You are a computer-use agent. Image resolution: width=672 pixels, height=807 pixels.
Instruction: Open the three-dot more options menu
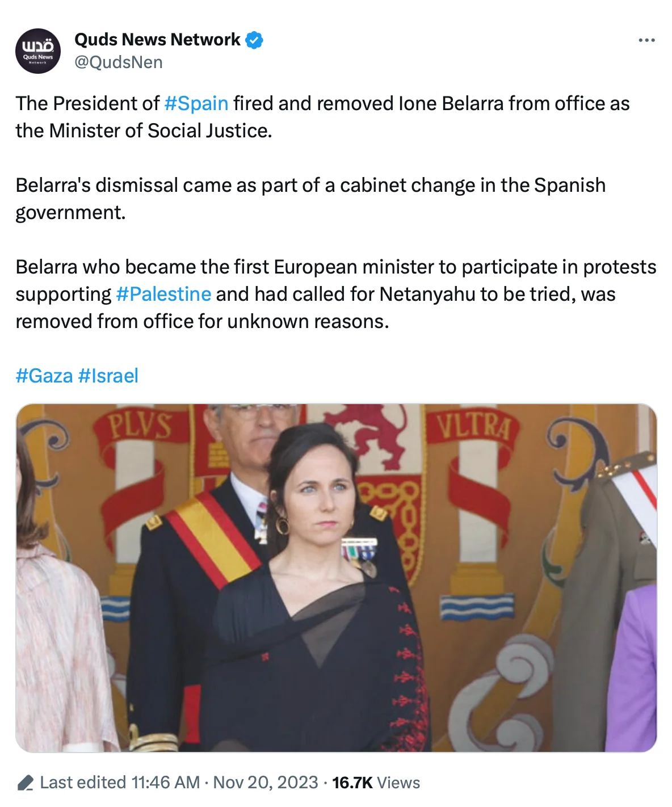(646, 40)
